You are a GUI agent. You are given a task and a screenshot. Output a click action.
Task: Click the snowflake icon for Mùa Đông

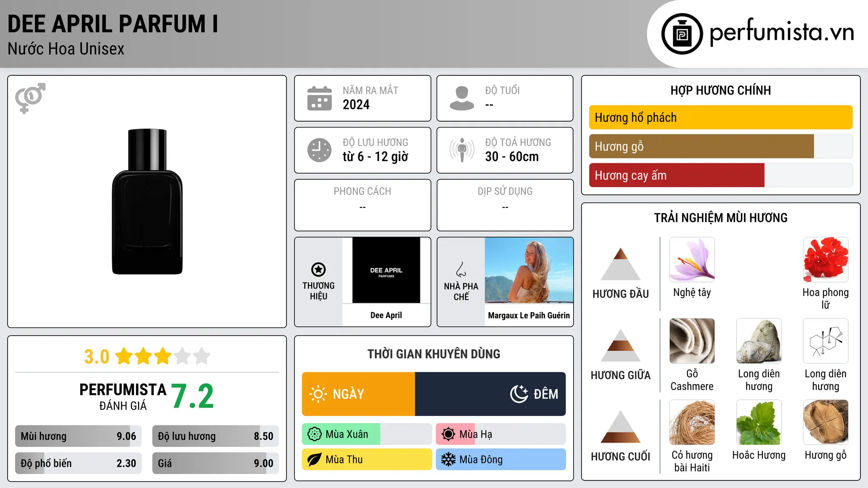(448, 460)
